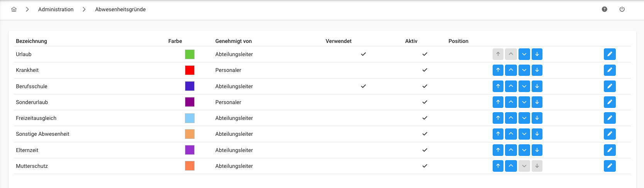Edit the Elternzeit absence reason
The width and height of the screenshot is (644, 188).
pos(610,150)
